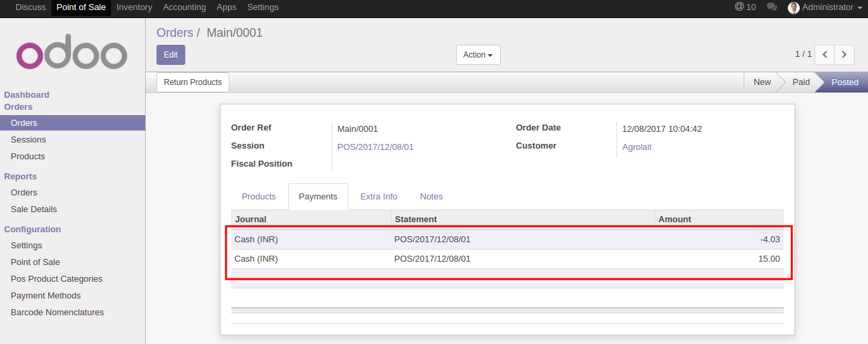Open Payment Methods in sidebar
The image size is (868, 344).
click(45, 296)
